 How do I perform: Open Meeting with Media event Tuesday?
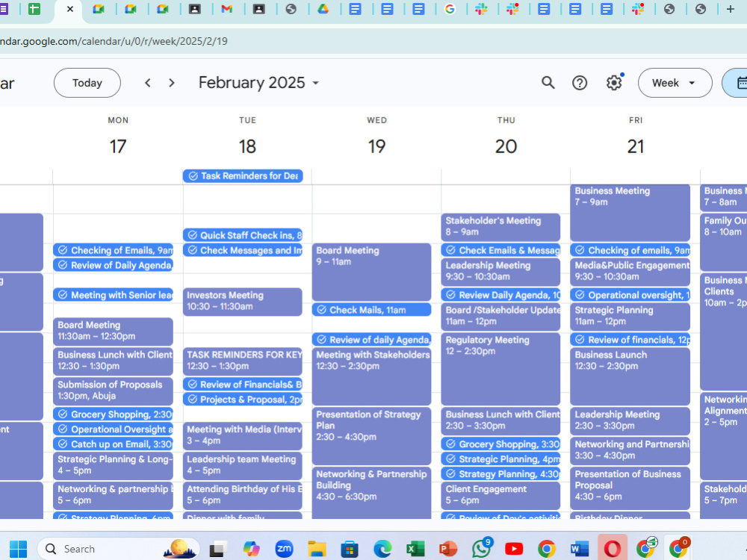[x=243, y=436]
